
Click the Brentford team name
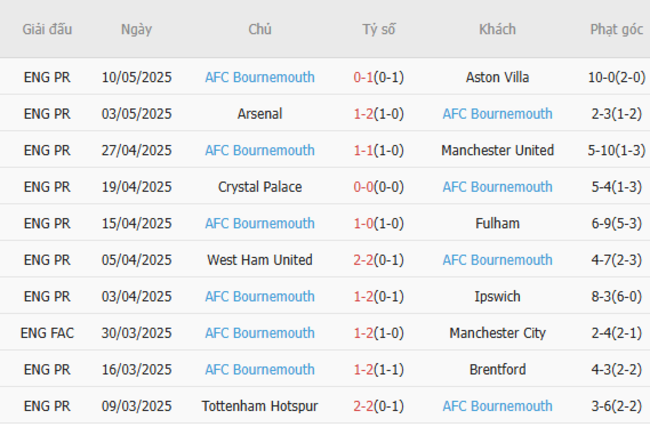[x=497, y=370]
